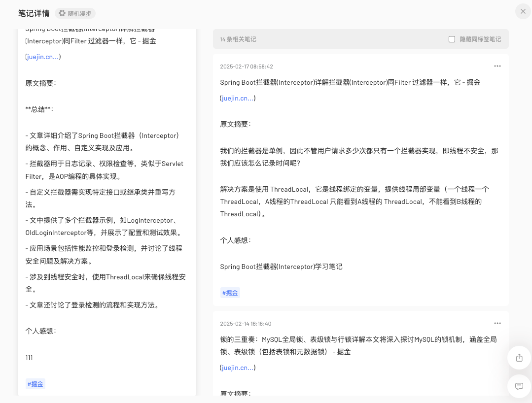Enable the 隐藏同标签笔记 checkbox
532x403 pixels.
(x=452, y=39)
